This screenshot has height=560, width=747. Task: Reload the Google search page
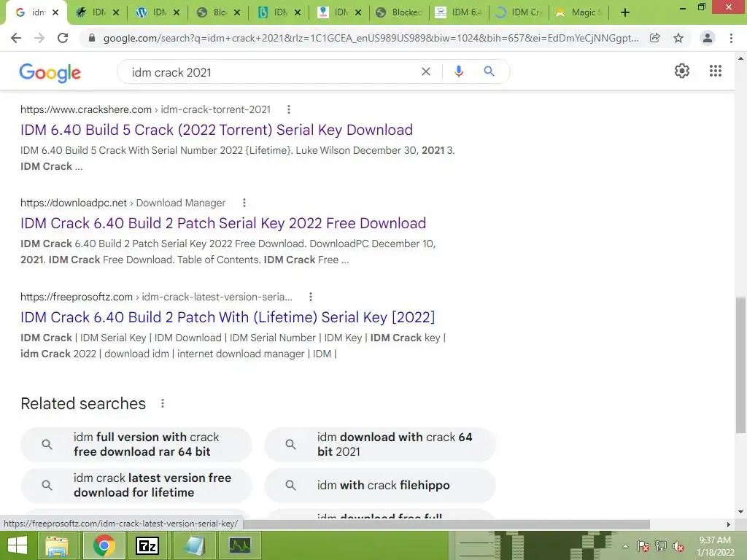click(x=63, y=38)
